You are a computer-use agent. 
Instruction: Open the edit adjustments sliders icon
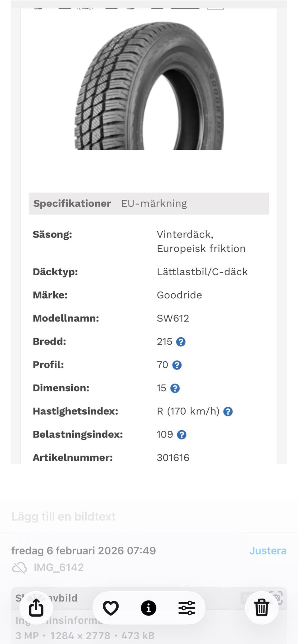tap(187, 608)
